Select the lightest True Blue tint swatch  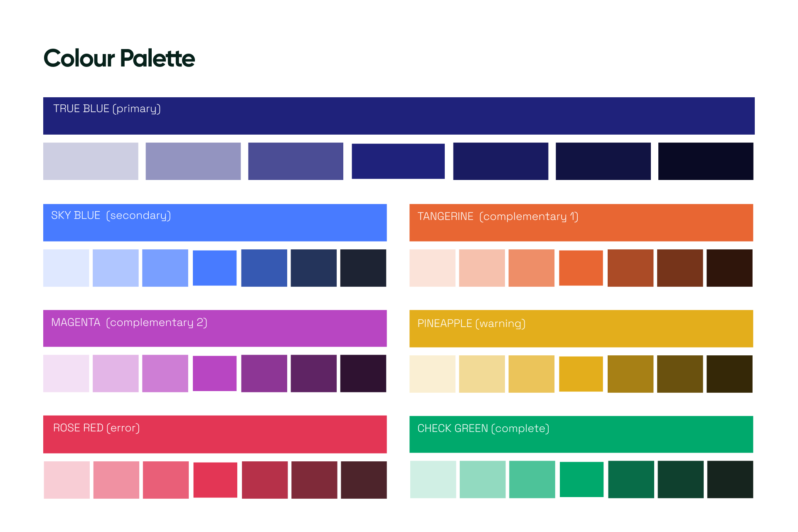pos(91,161)
